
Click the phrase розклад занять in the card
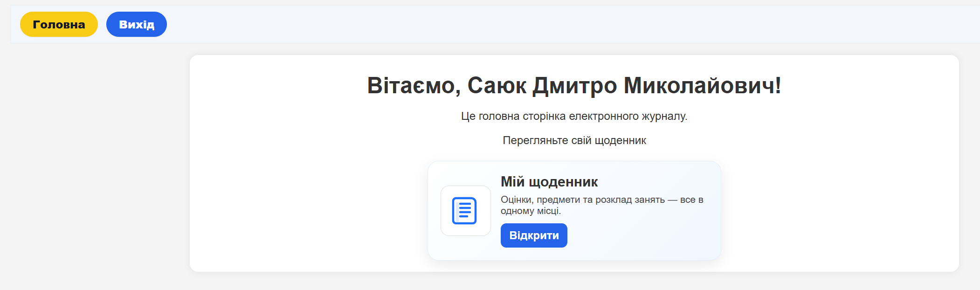tap(630, 200)
